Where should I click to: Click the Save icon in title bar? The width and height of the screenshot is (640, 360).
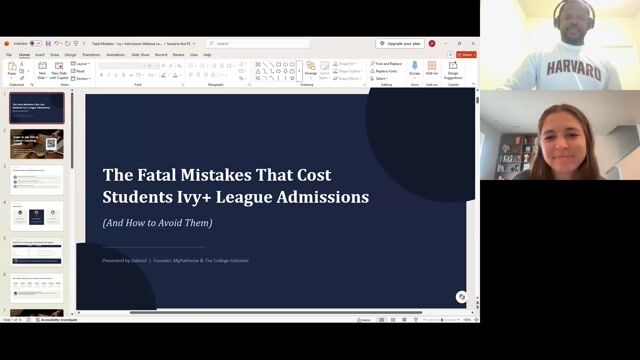[x=48, y=43]
